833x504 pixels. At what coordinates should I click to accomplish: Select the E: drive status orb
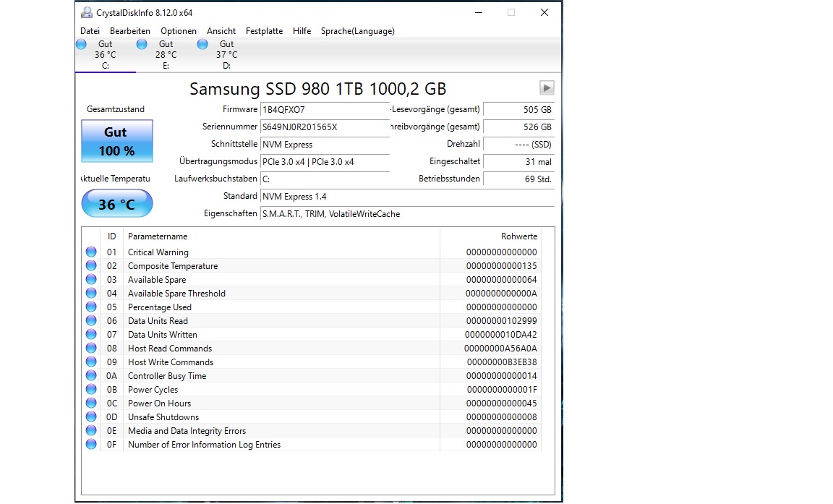142,44
